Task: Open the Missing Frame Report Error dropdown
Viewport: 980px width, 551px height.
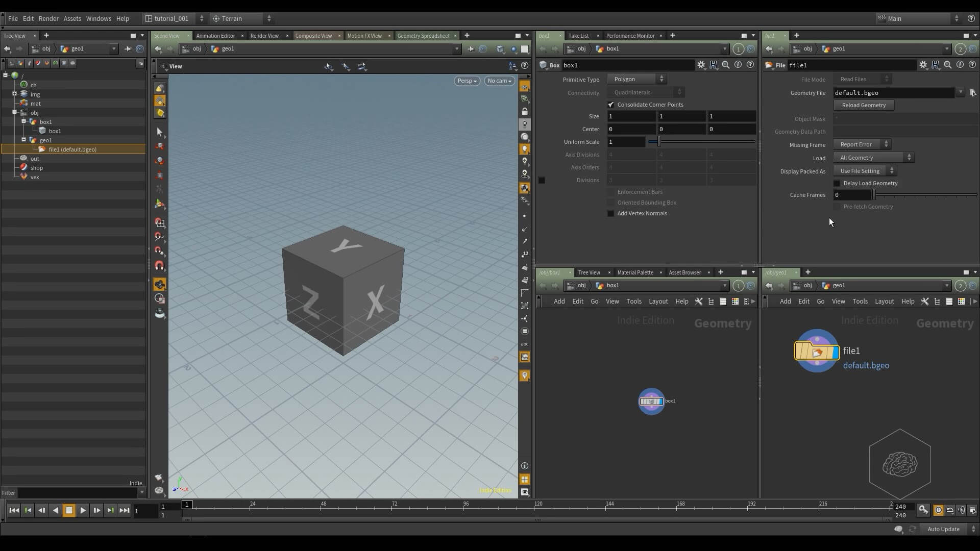Action: [862, 144]
